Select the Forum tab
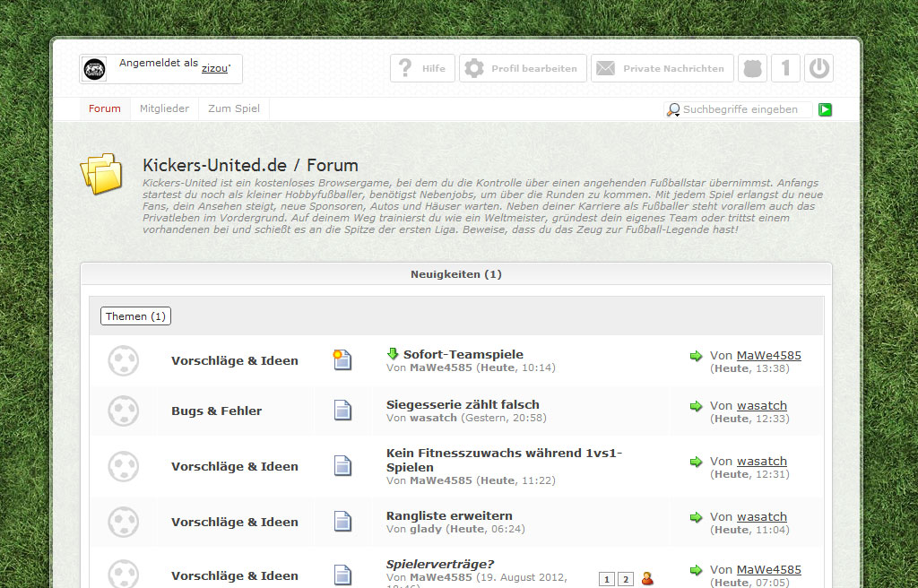This screenshot has width=918, height=588. click(x=105, y=108)
